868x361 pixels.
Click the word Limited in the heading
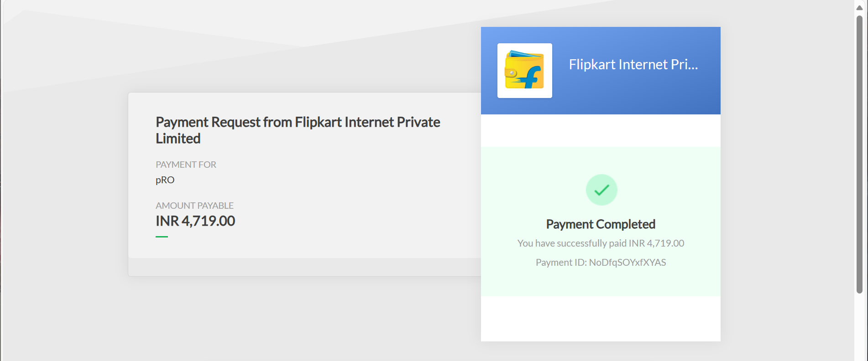pos(178,139)
